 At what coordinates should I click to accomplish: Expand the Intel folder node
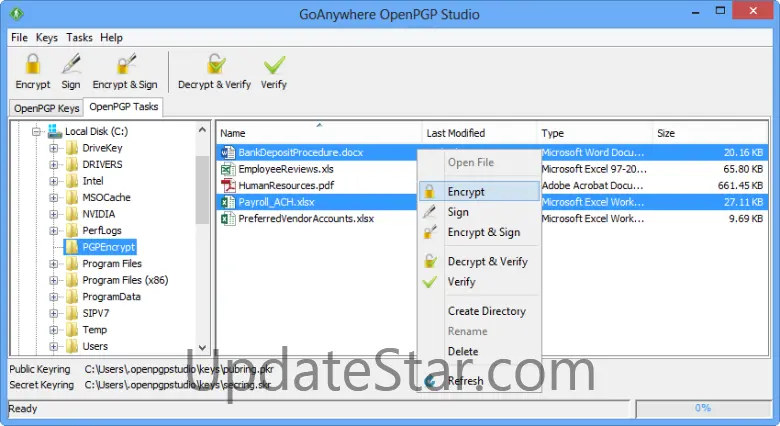click(x=54, y=181)
